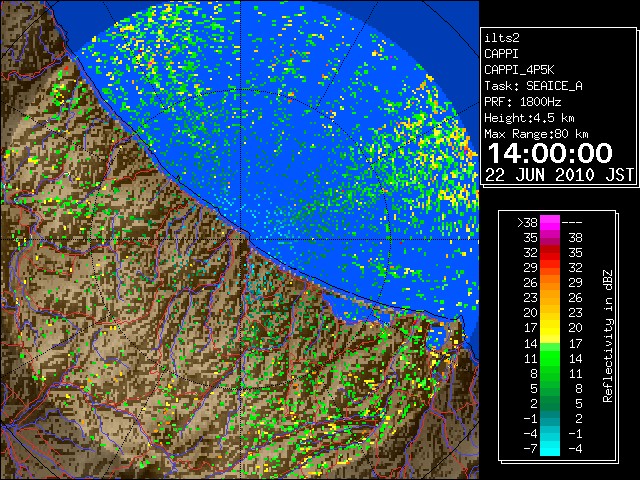Click the 'Max Range:80 km' text
This screenshot has height=480, width=640.
coord(536,134)
